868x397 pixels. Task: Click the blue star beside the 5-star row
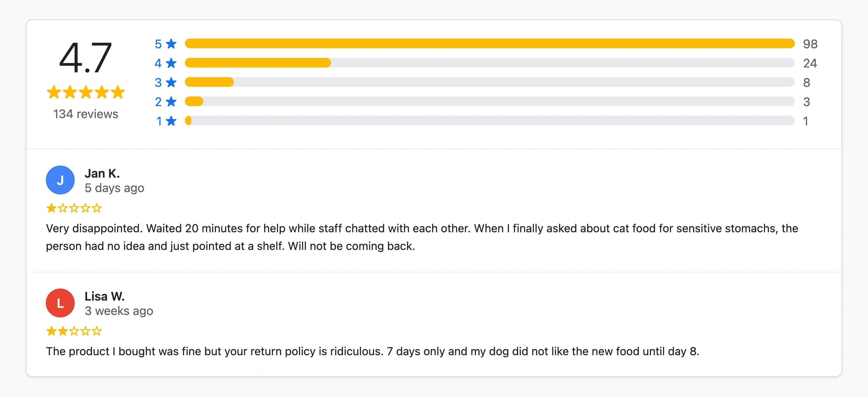coord(171,43)
